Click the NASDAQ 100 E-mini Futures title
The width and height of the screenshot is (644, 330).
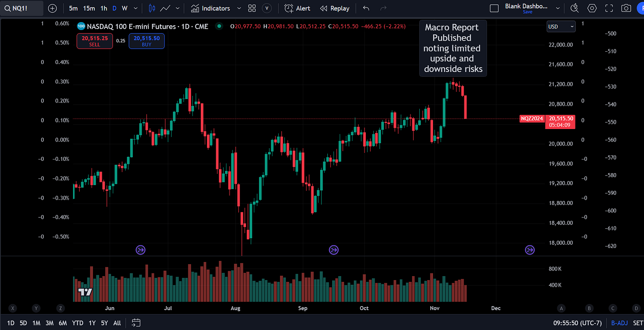[148, 27]
